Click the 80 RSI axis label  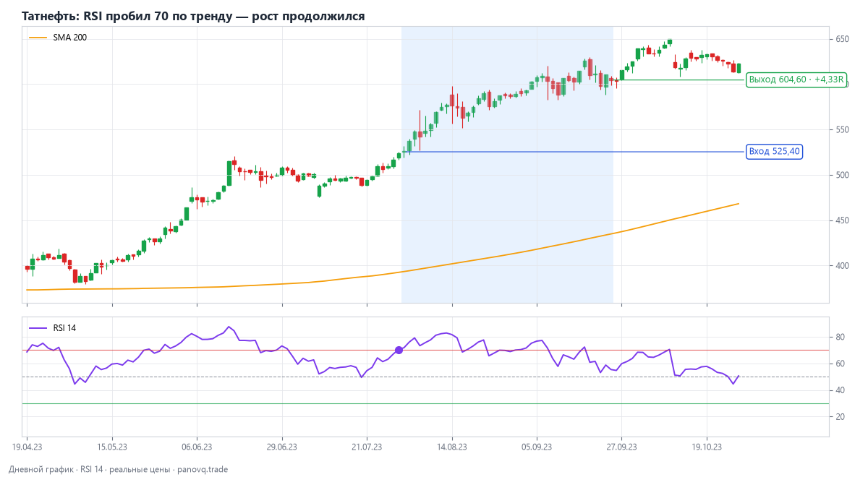coord(841,337)
